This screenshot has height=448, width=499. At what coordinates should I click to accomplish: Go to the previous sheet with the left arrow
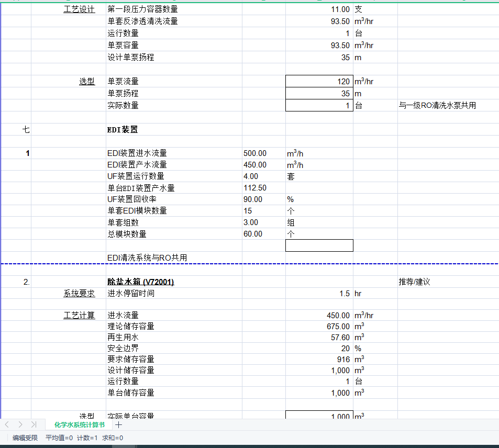pyautogui.click(x=7, y=424)
